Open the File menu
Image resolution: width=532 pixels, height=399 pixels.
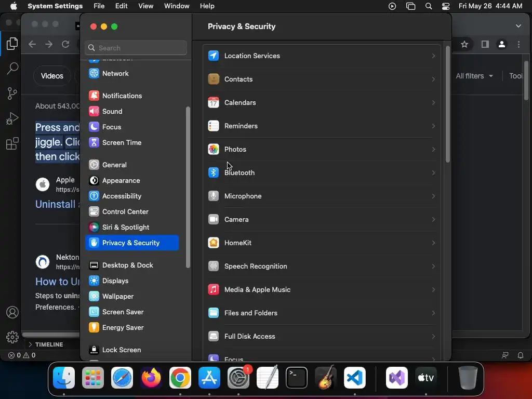(x=99, y=6)
